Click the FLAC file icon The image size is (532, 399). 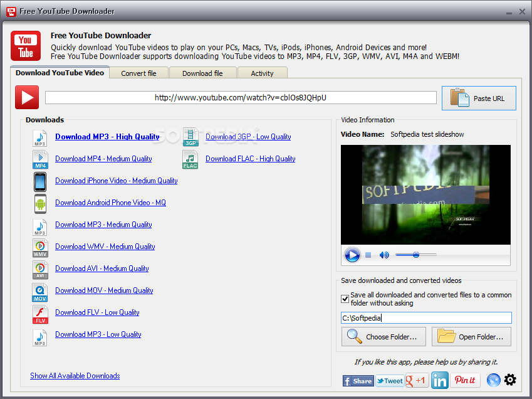click(x=190, y=159)
